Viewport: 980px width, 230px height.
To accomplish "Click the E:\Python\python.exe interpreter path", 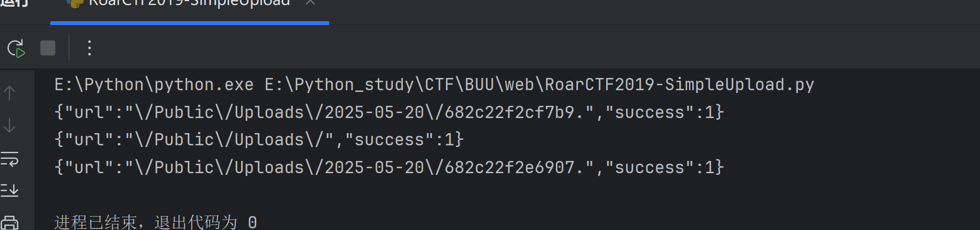I will point(154,85).
